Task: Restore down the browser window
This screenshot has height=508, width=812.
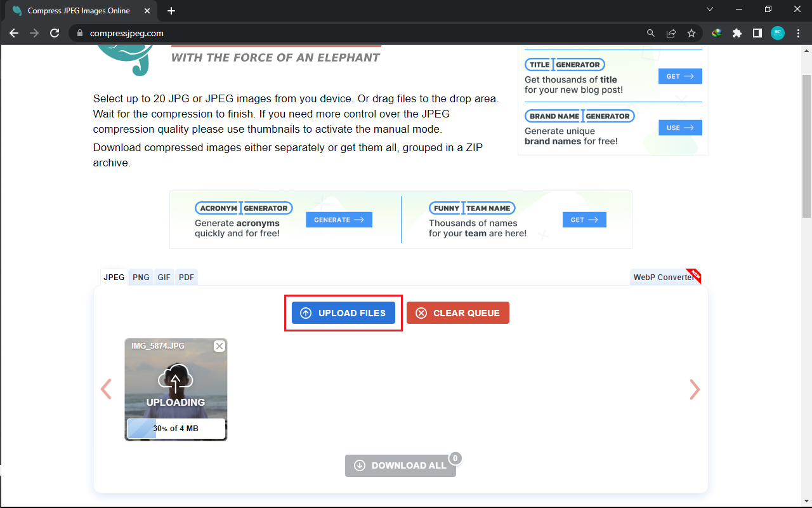Action: click(768, 9)
